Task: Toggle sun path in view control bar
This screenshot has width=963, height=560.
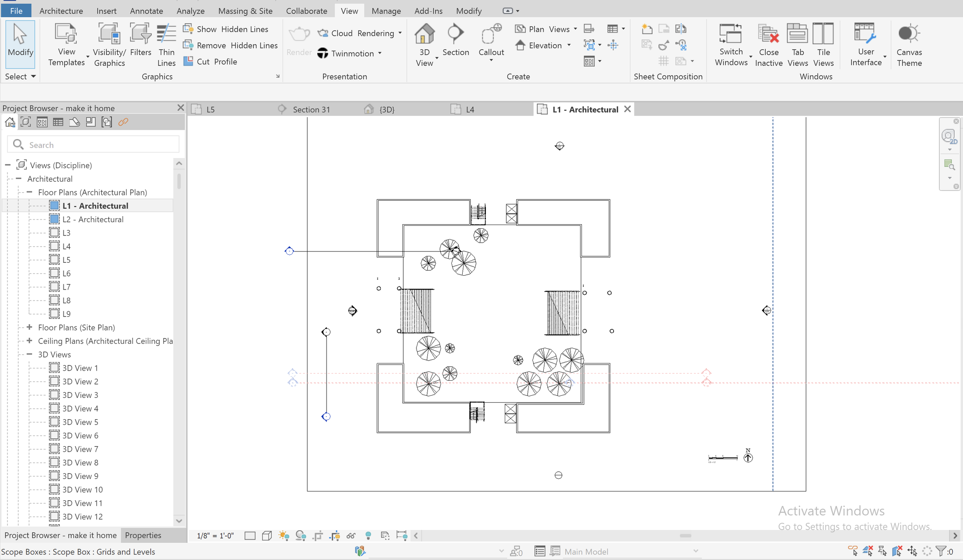Action: tap(284, 536)
